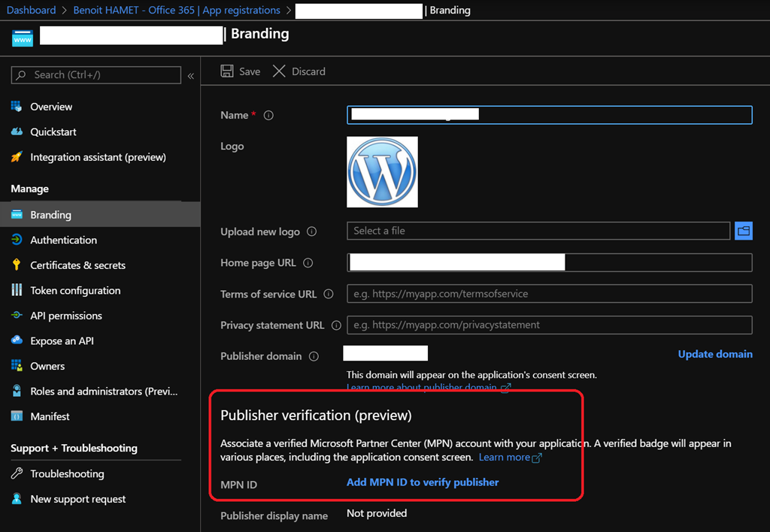Open Certificates & secrets in sidebar
The width and height of the screenshot is (770, 532).
(77, 265)
